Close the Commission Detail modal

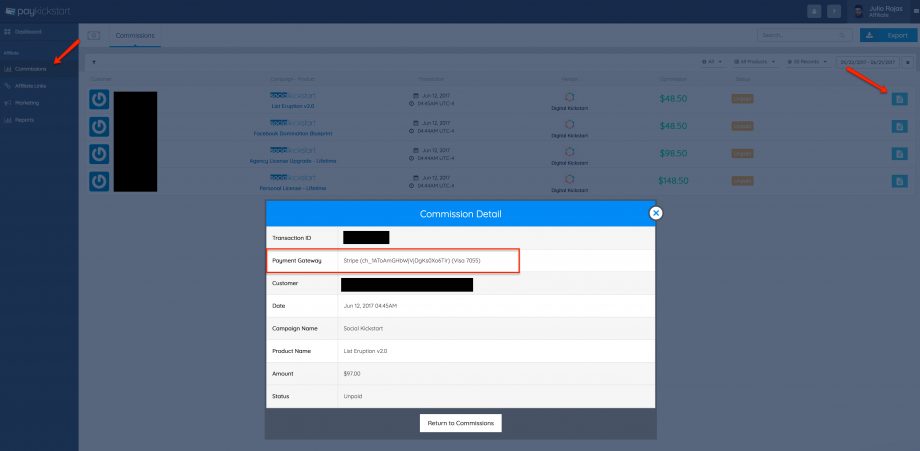pyautogui.click(x=656, y=212)
